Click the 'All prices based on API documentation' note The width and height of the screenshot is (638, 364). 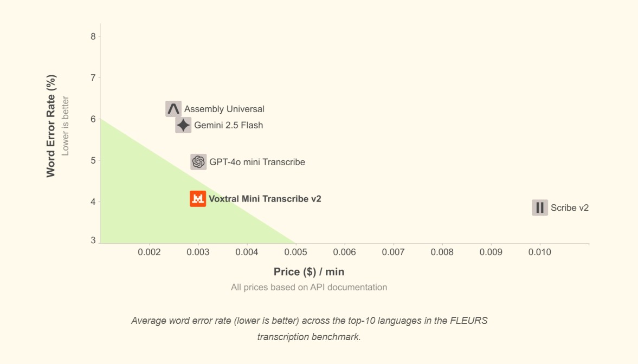(x=309, y=287)
